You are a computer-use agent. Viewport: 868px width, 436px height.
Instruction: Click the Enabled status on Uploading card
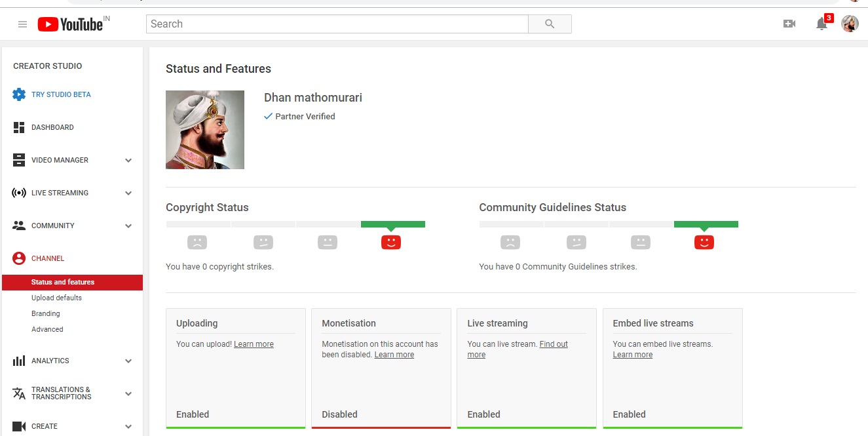click(193, 414)
